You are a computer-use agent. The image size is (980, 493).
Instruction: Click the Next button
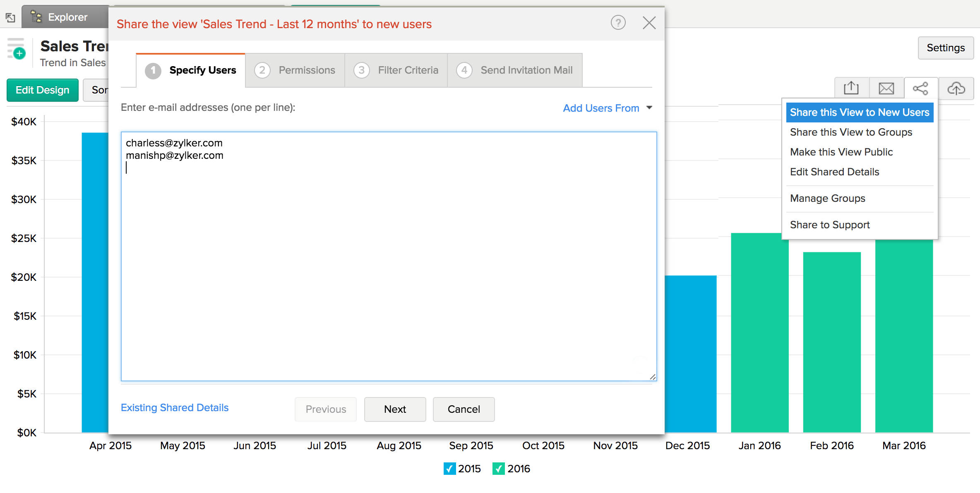[395, 409]
